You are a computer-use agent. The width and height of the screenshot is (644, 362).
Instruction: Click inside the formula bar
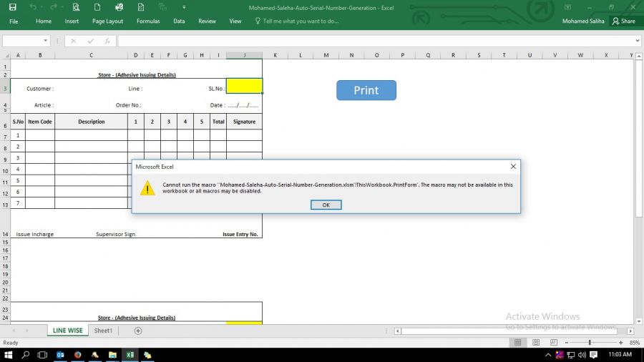pos(376,41)
